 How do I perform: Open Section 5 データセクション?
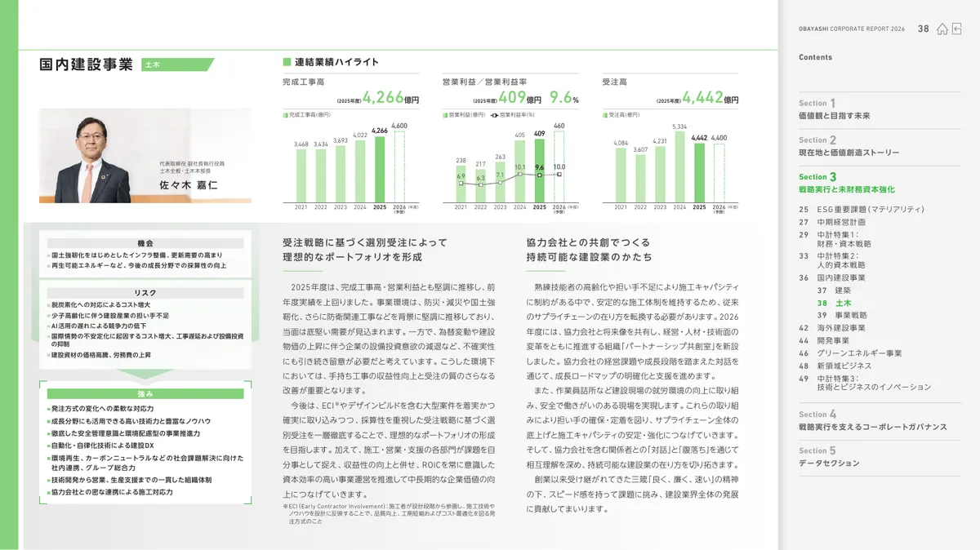coord(829,457)
